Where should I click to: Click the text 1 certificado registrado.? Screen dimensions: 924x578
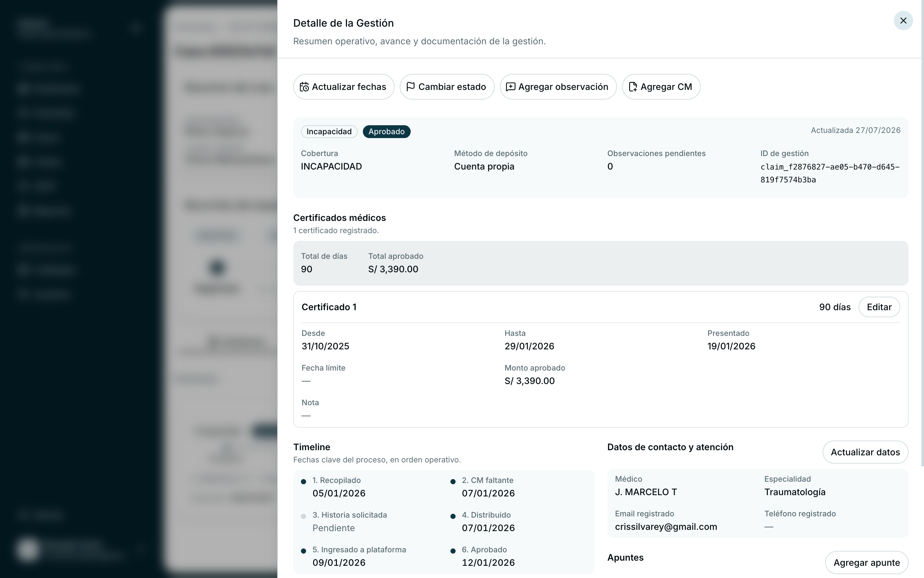(x=336, y=231)
